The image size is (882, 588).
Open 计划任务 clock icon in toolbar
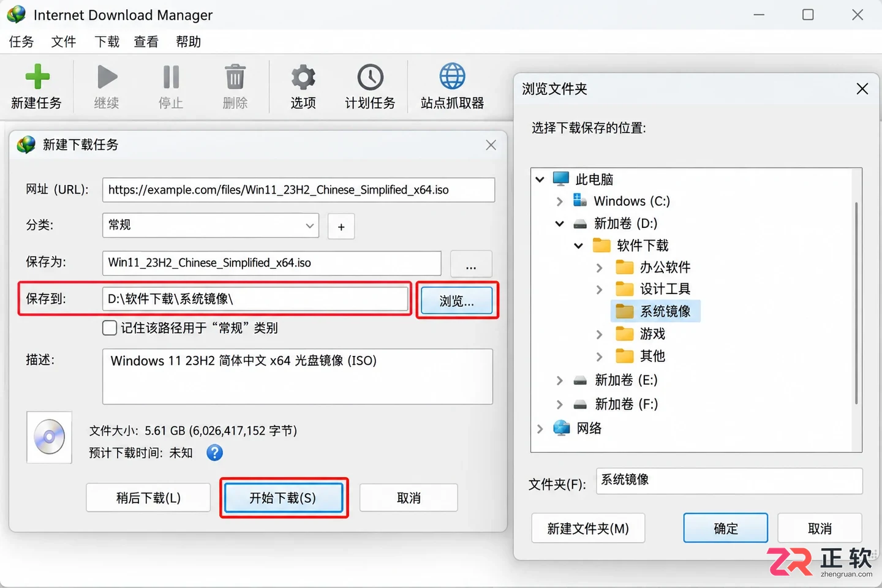370,77
